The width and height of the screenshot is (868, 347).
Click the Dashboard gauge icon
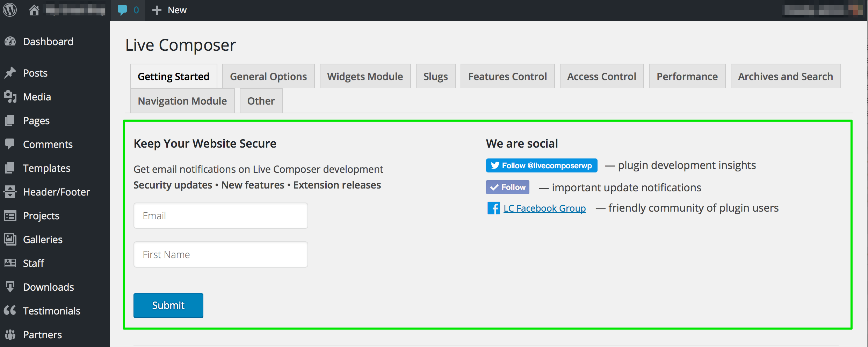click(x=10, y=41)
